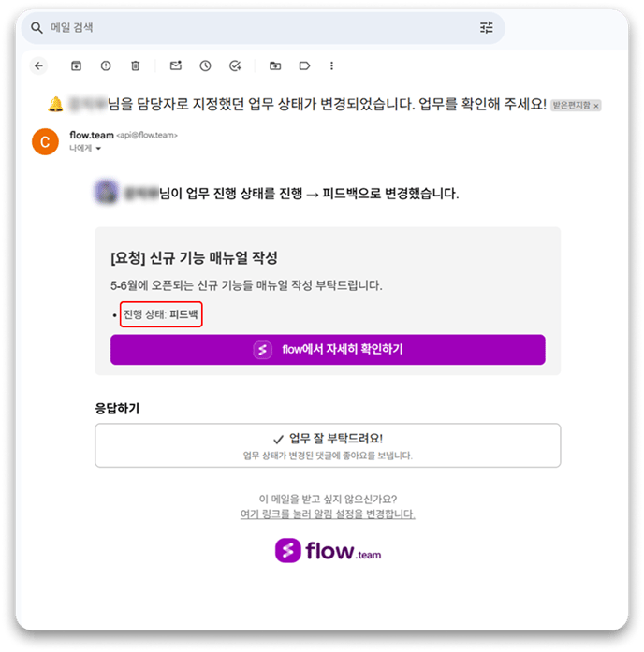Go back using the arrow icon
This screenshot has height=652, width=644.
tap(39, 65)
